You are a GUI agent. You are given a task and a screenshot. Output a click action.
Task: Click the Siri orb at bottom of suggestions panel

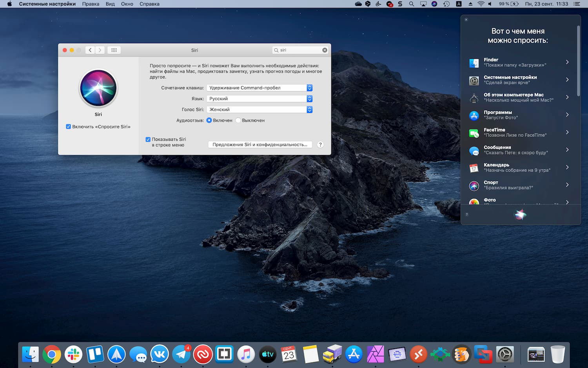[520, 215]
